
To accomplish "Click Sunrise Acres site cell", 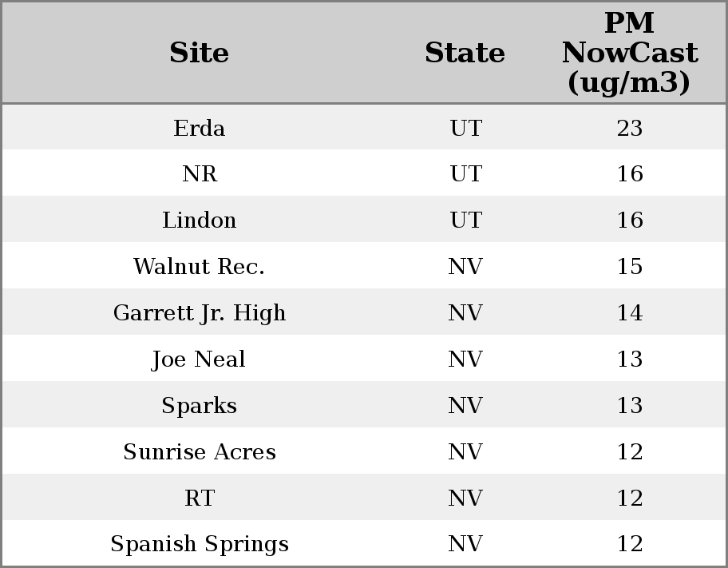I will click(200, 452).
